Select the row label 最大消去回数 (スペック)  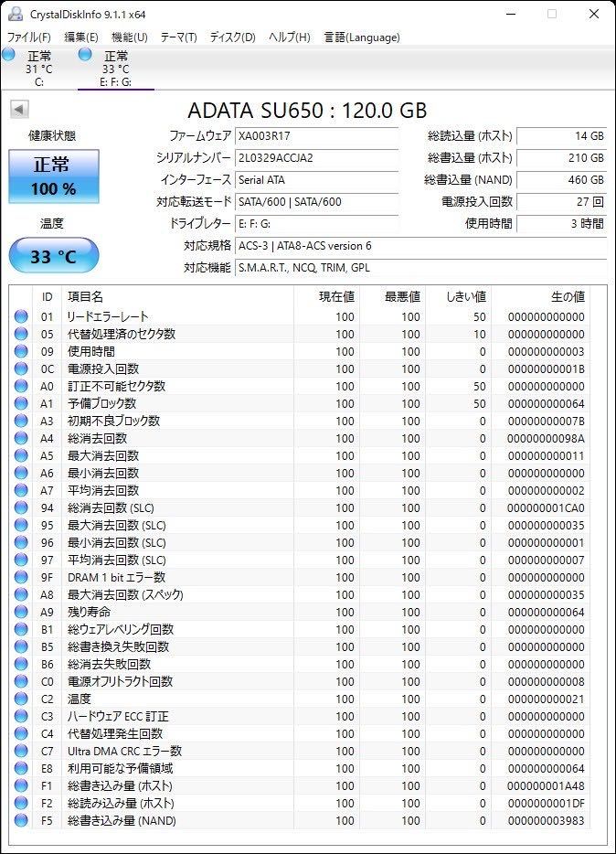[125, 594]
